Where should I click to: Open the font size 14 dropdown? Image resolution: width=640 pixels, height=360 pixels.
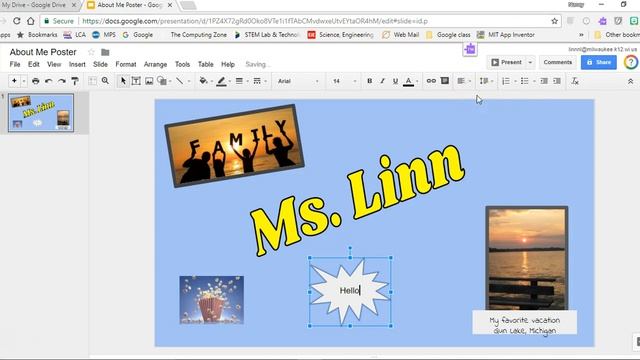[x=344, y=81]
